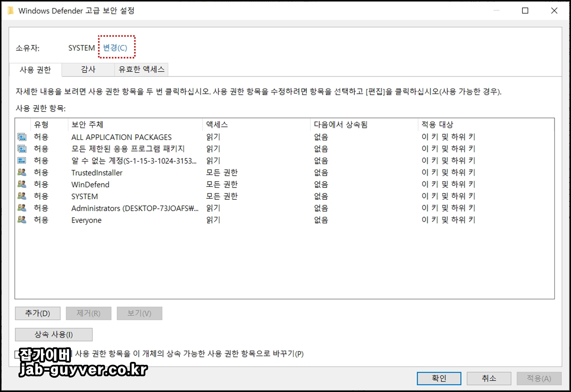The width and height of the screenshot is (571, 392).
Task: Select the ALL APPLICATION PACKAGES entry
Action: [284, 137]
